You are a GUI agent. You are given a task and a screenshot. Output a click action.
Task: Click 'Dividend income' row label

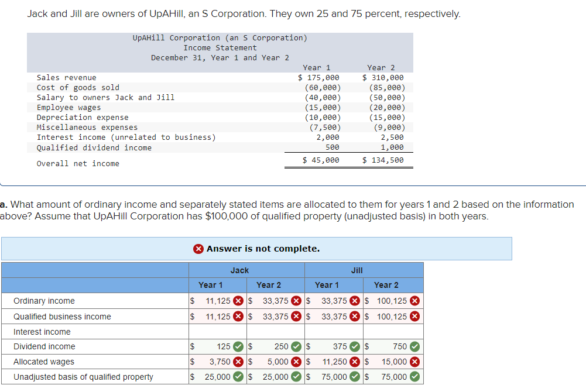pos(44,347)
